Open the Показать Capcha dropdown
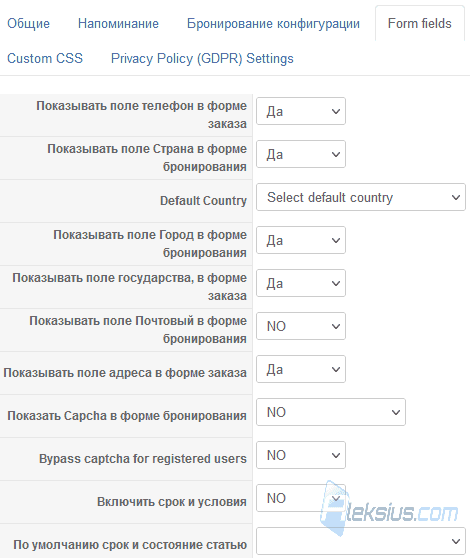The height and width of the screenshot is (558, 470). [331, 412]
